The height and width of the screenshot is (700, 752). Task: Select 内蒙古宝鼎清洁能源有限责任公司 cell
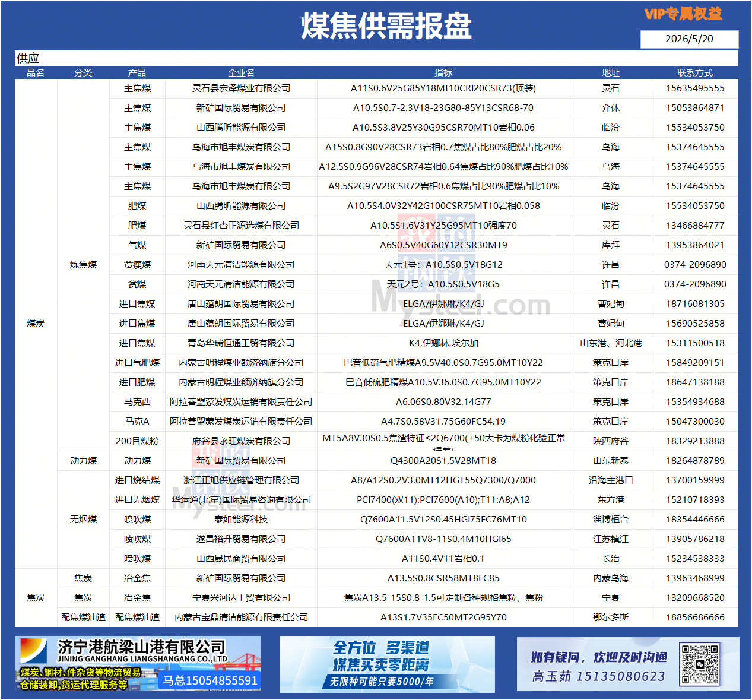(x=241, y=617)
